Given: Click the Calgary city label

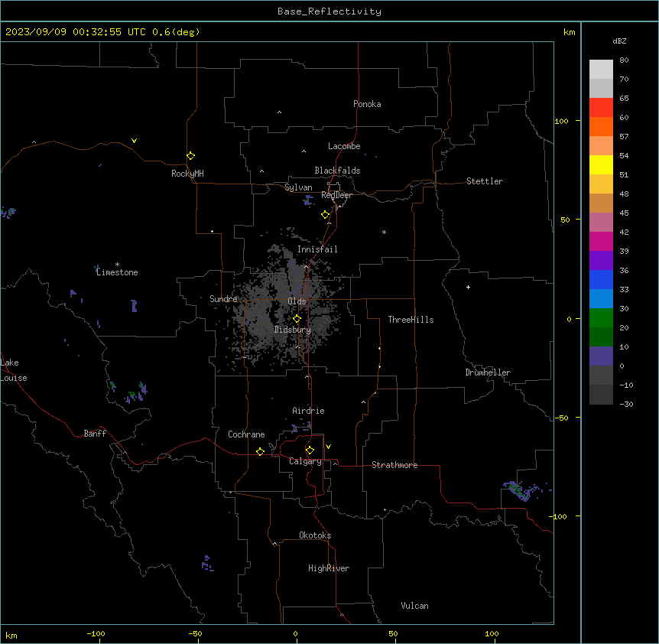Looking at the screenshot, I should point(305,461).
